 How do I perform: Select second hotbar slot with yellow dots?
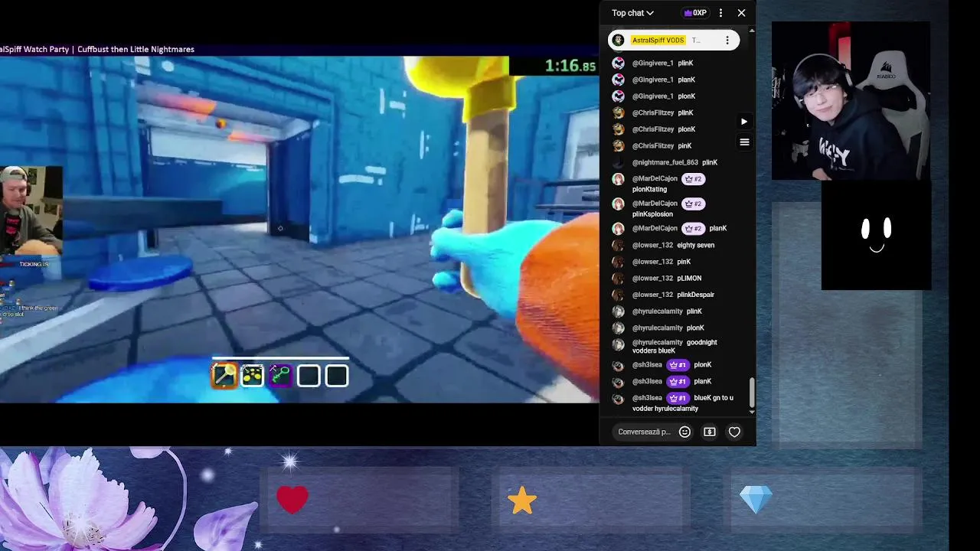coord(252,375)
